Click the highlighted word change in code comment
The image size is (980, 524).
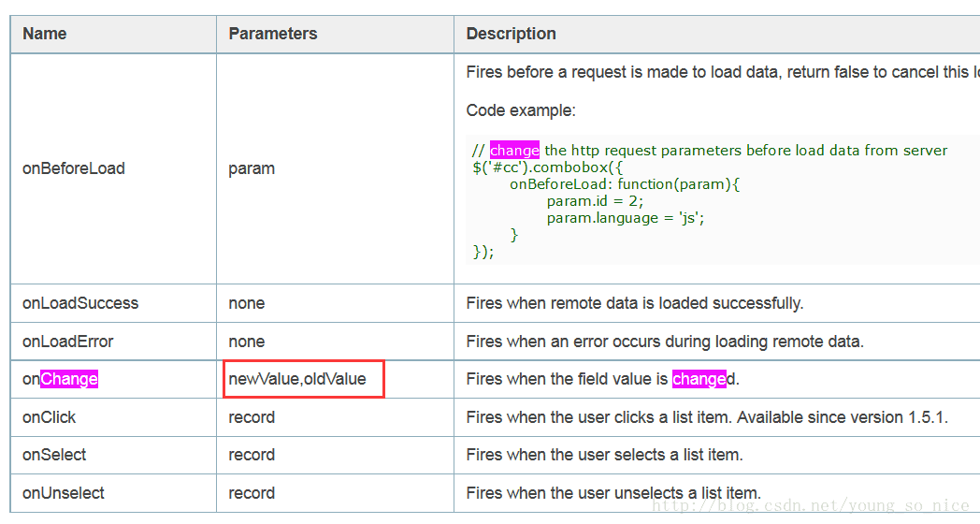click(514, 150)
